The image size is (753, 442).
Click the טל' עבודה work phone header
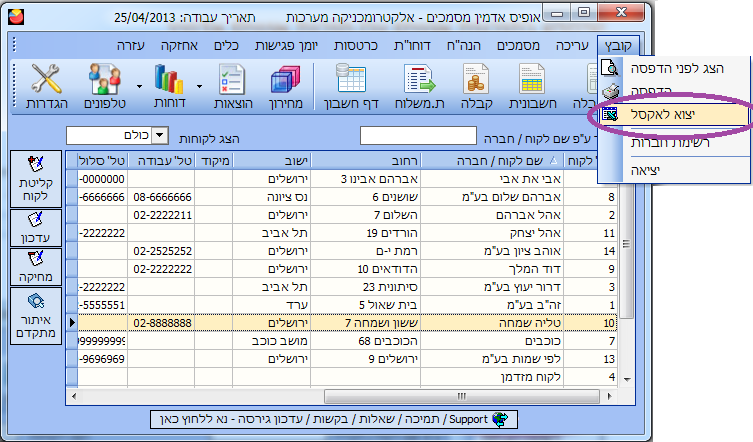[161, 160]
